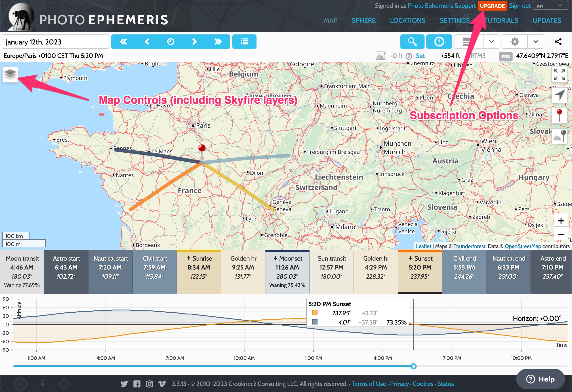
Task: Click the Sign out link
Action: click(x=520, y=6)
